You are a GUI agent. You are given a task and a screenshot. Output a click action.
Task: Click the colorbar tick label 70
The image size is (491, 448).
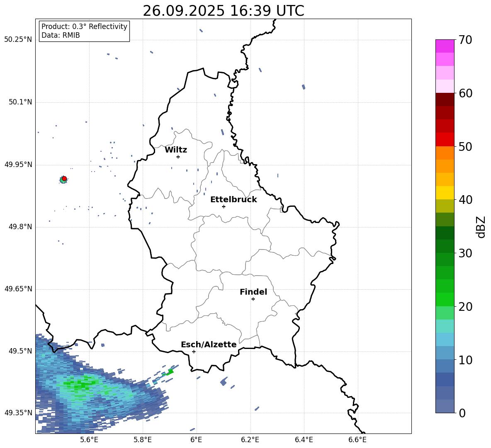(465, 40)
